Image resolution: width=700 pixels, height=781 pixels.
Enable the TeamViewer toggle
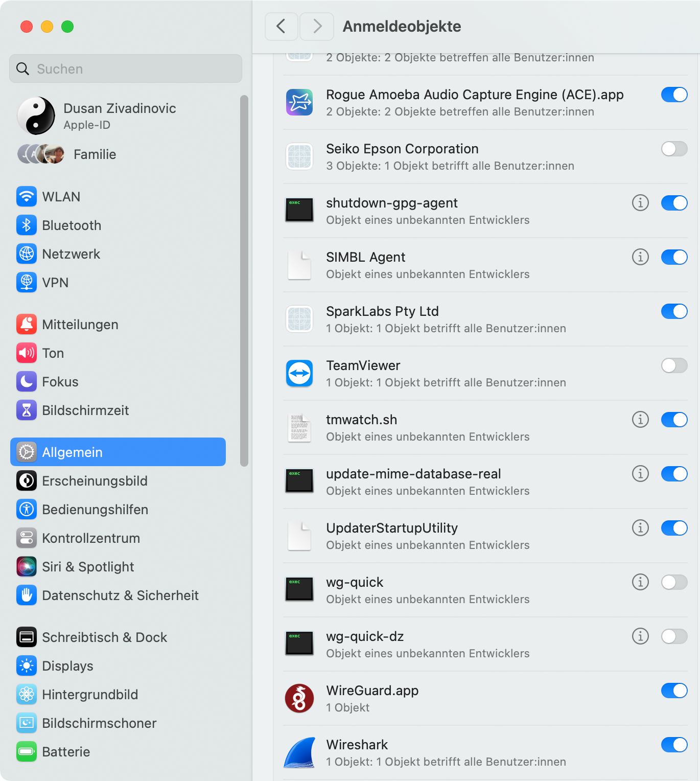click(x=674, y=365)
